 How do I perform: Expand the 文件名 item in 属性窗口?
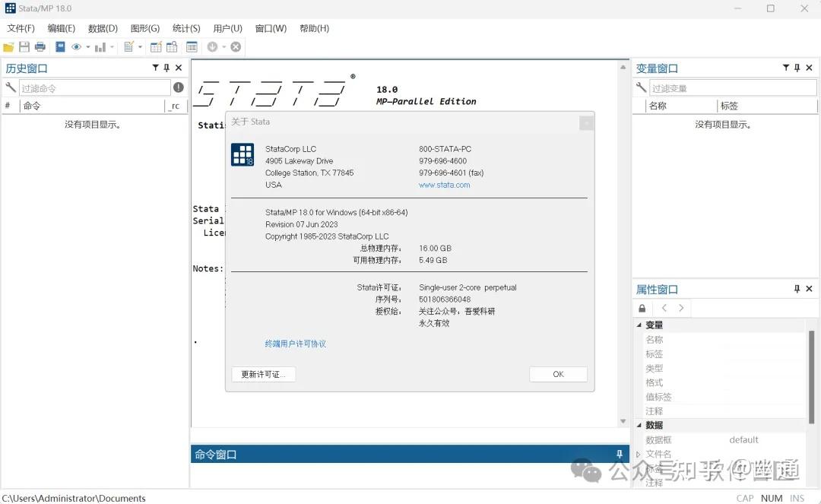tap(639, 454)
